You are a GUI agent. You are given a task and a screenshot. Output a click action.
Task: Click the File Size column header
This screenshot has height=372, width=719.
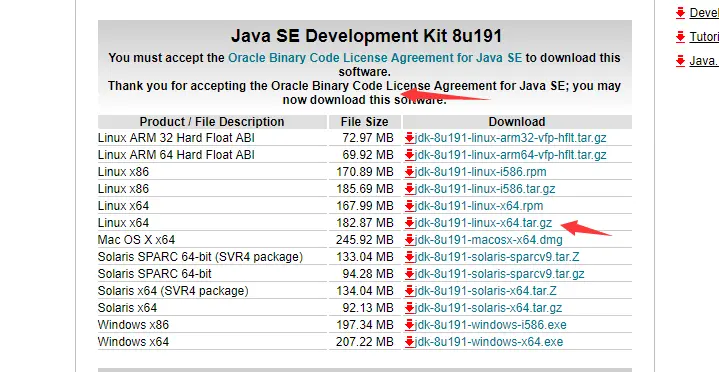pyautogui.click(x=365, y=122)
